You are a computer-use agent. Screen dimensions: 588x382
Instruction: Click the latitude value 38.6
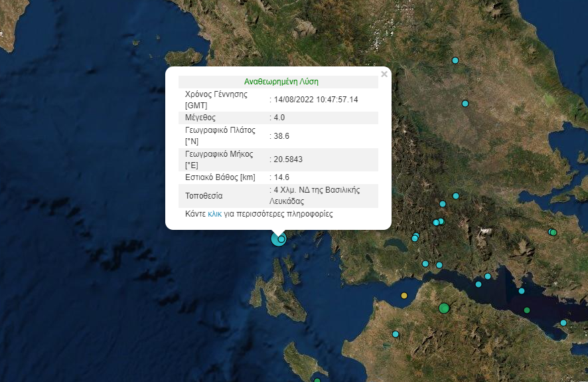pyautogui.click(x=281, y=136)
